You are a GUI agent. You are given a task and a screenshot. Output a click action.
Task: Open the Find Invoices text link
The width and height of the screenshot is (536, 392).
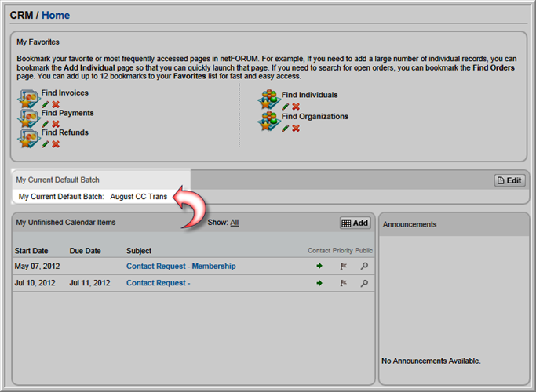coord(65,93)
